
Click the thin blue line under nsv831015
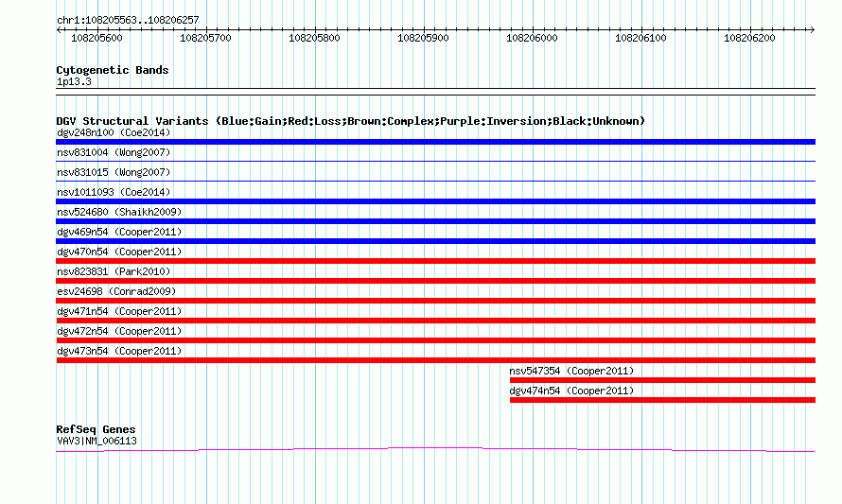click(435, 181)
